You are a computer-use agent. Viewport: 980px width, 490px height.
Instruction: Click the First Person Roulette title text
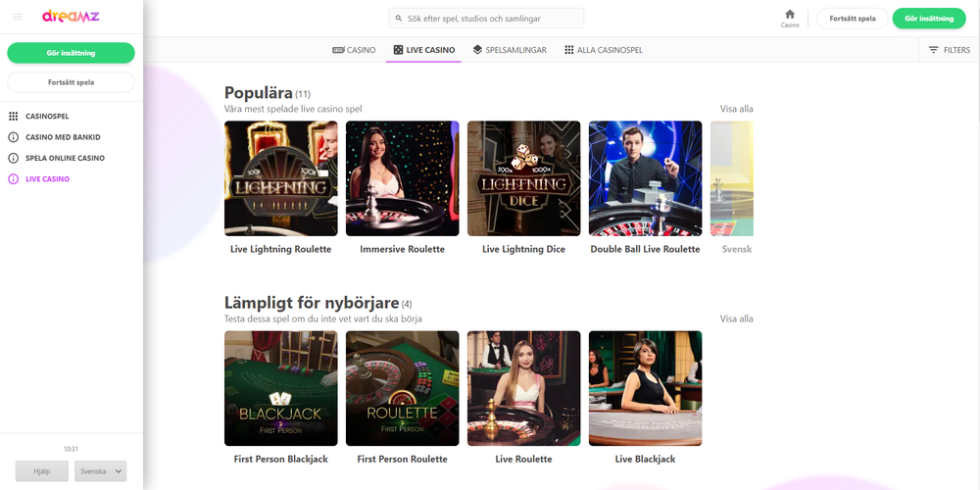(x=403, y=460)
